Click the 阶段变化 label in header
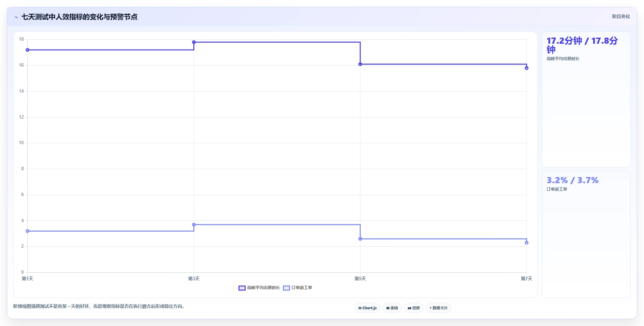The width and height of the screenshot is (644, 326). point(621,16)
